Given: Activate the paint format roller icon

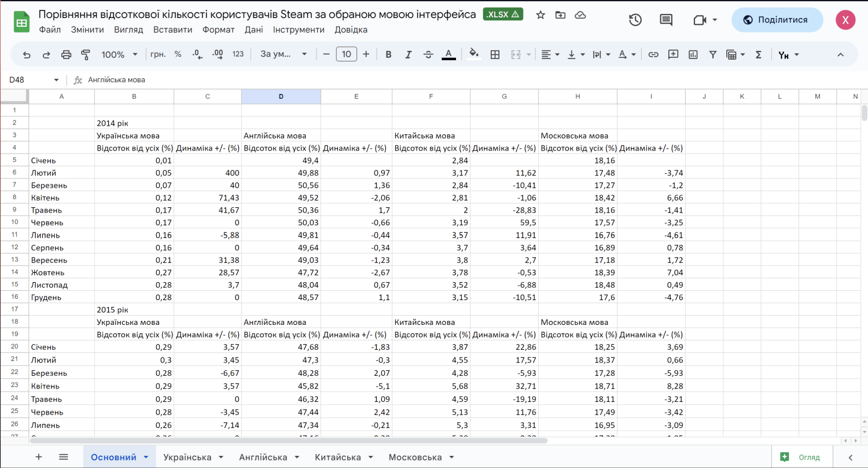Looking at the screenshot, I should pyautogui.click(x=86, y=54).
